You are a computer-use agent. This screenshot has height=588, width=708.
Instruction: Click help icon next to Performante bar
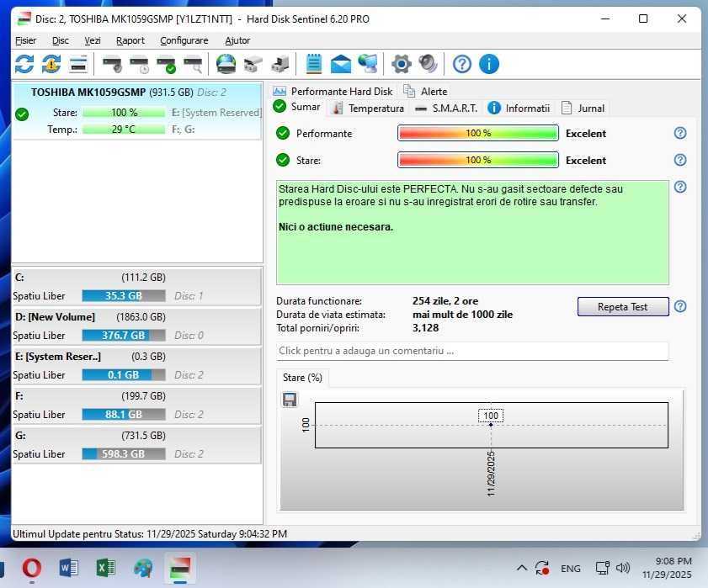click(680, 133)
